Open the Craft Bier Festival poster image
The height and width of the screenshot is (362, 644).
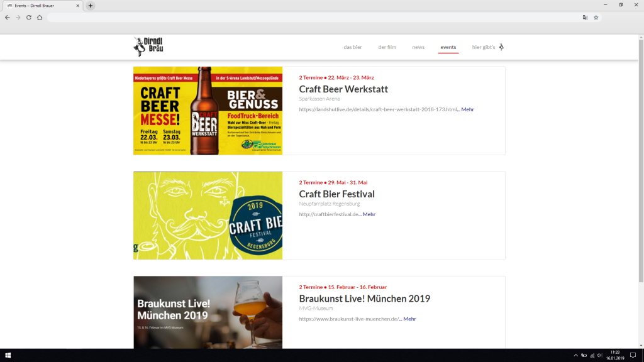pyautogui.click(x=208, y=216)
